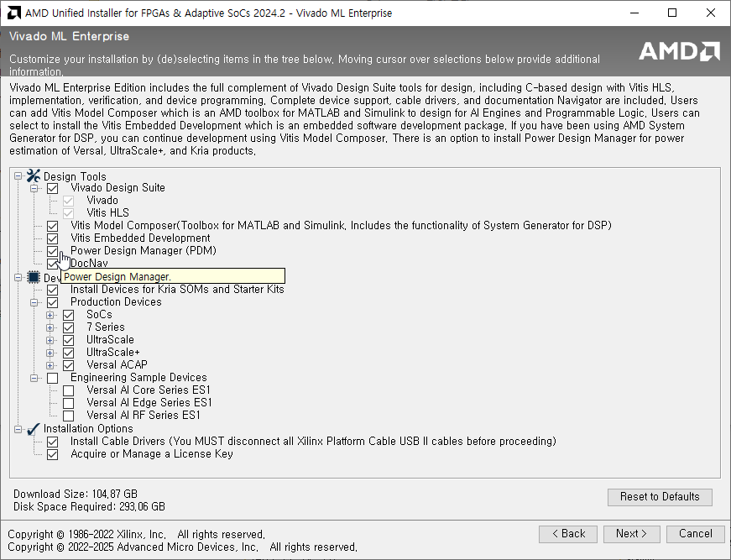
Task: Toggle the UltraScale+ checkbox
Action: pos(68,353)
